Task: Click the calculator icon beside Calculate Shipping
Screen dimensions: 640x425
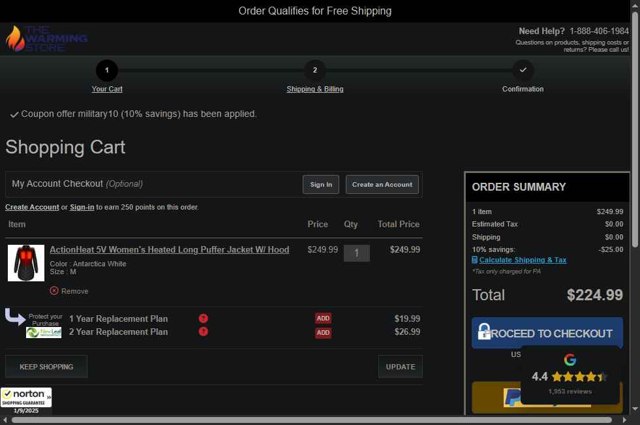Action: 475,260
